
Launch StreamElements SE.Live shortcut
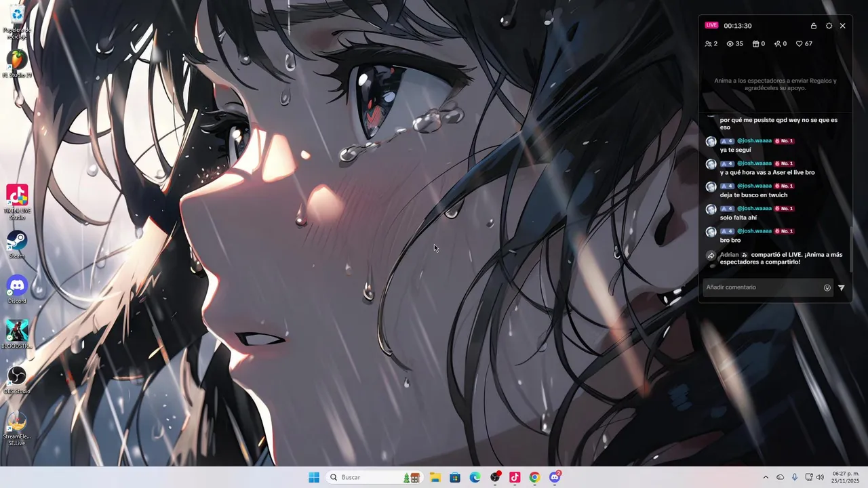pyautogui.click(x=17, y=429)
